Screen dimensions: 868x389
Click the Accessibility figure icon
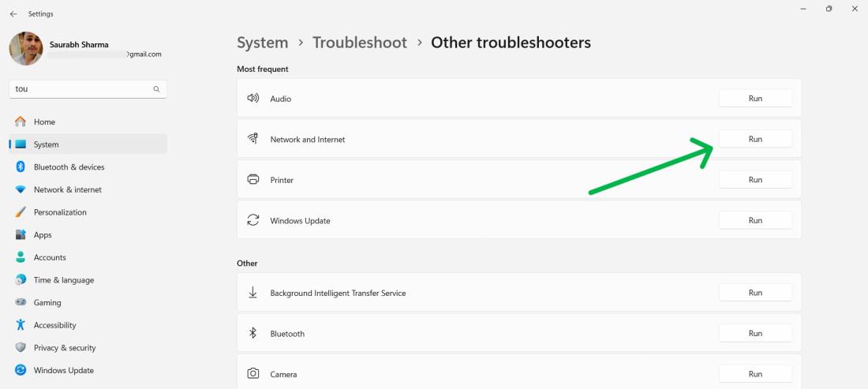21,325
